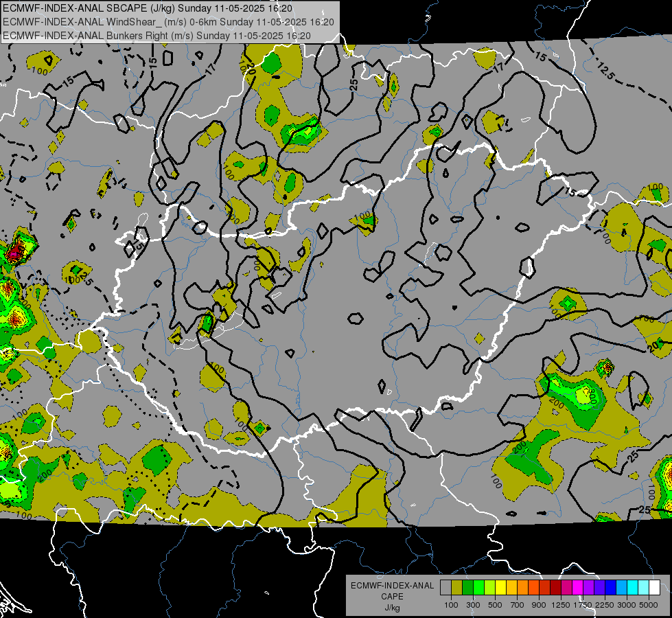Click the 500 tick label in legend
The height and width of the screenshot is (618, 672).
(495, 605)
